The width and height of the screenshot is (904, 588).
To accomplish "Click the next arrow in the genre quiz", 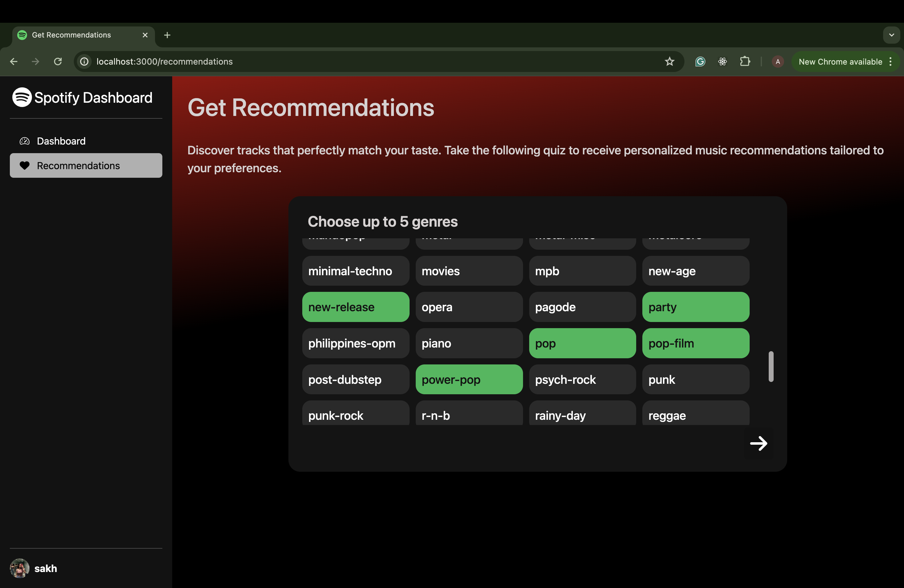I will (758, 443).
